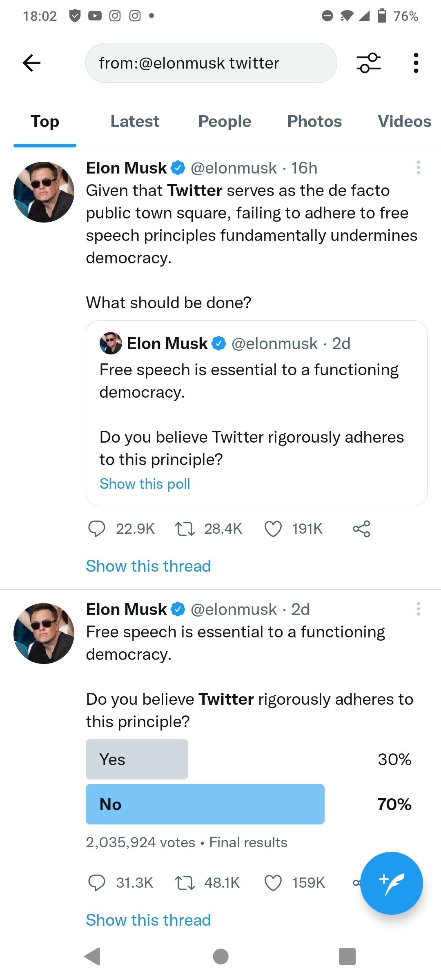Image resolution: width=441 pixels, height=980 pixels.
Task: Switch to the Photos tab
Action: pyautogui.click(x=314, y=122)
